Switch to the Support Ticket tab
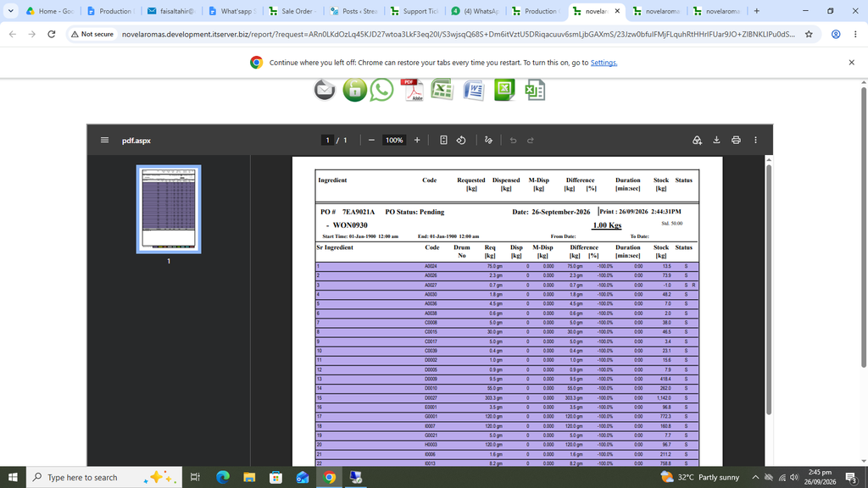Viewport: 868px width, 488px height. coord(414,11)
